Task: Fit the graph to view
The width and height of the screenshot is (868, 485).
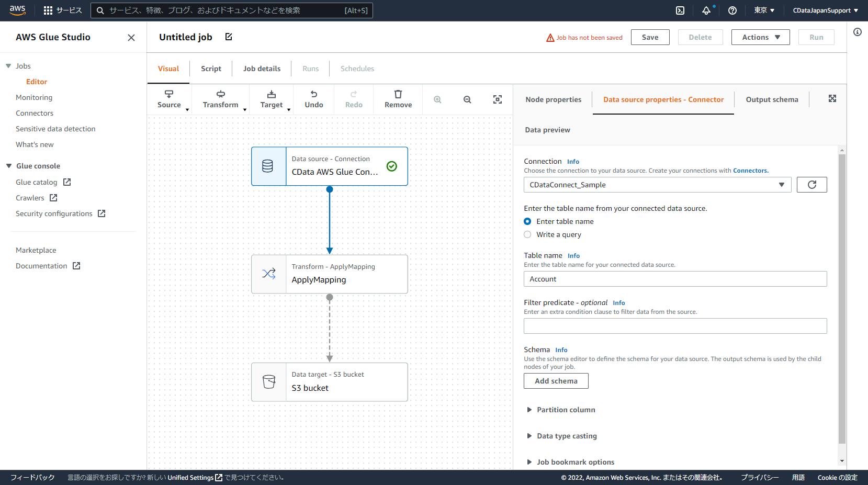Action: pyautogui.click(x=498, y=99)
